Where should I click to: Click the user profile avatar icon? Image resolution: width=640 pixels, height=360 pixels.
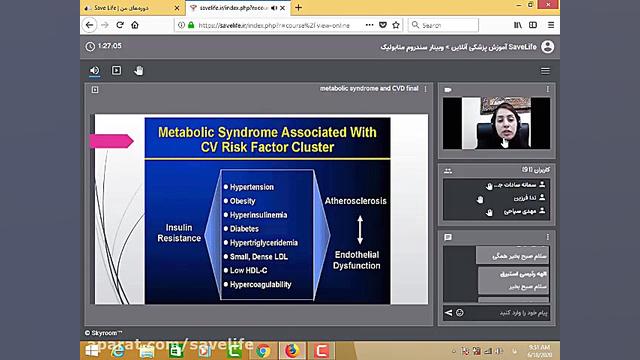tap(547, 47)
